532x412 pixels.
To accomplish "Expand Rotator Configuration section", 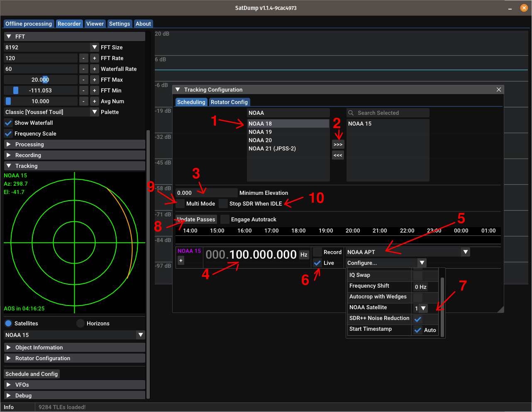I will [75, 358].
